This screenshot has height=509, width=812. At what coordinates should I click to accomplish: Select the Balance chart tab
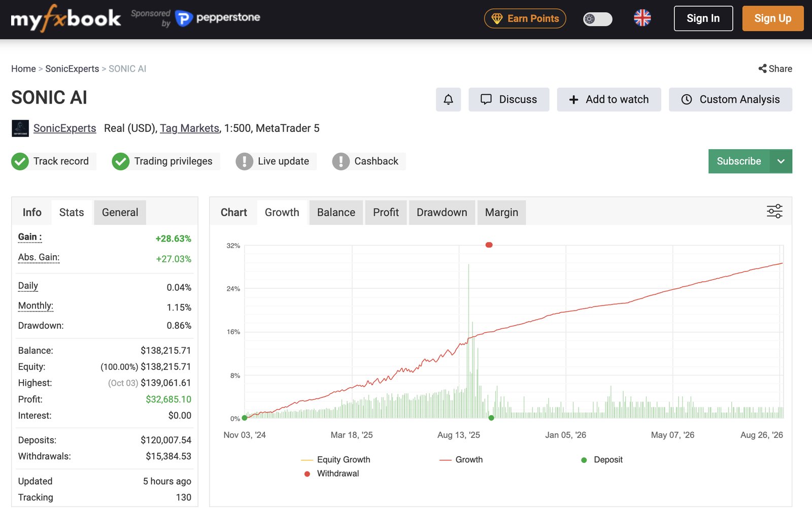pos(336,213)
